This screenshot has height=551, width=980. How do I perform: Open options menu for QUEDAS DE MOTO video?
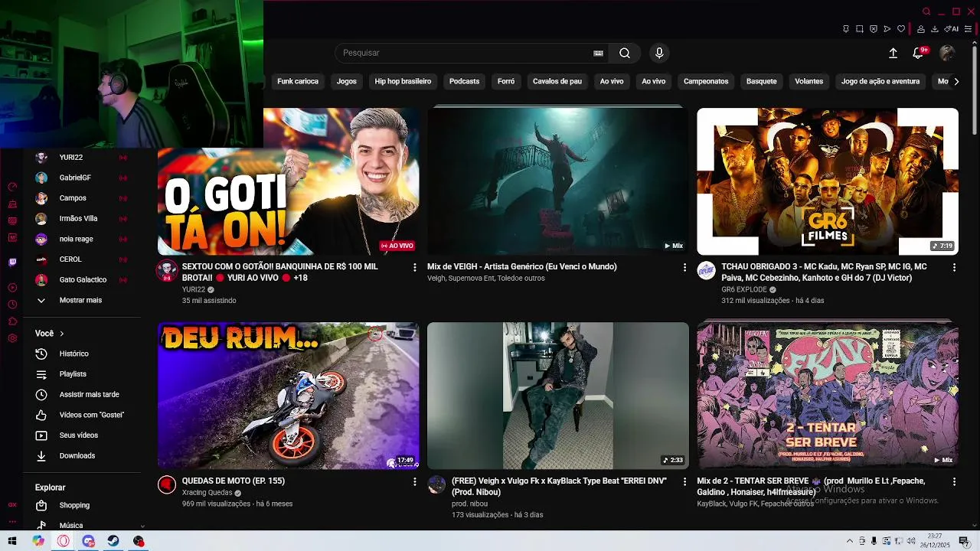(415, 481)
